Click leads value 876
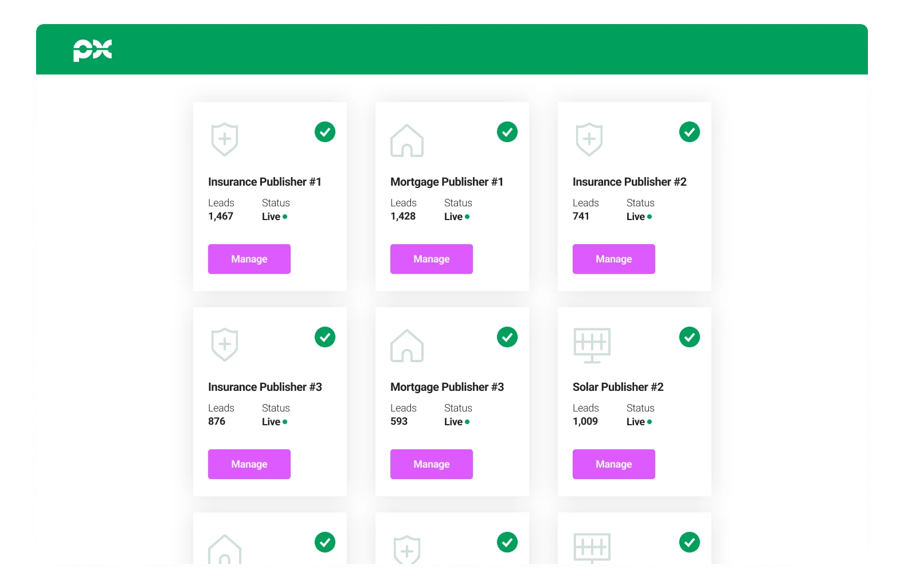Image resolution: width=904 pixels, height=588 pixels. point(217,421)
